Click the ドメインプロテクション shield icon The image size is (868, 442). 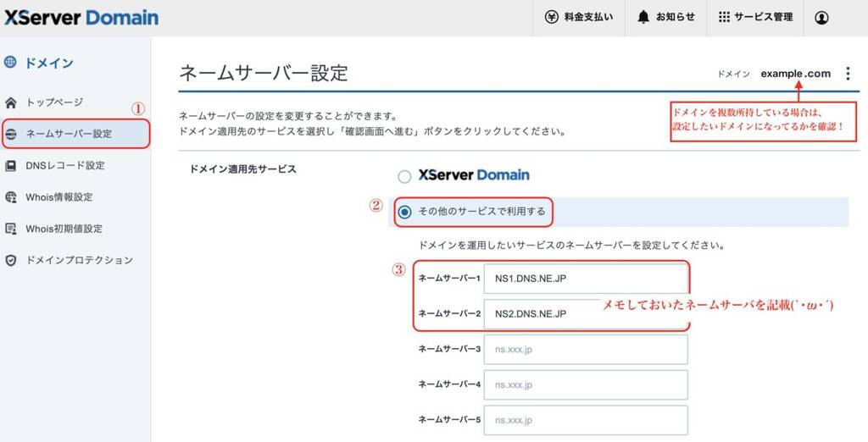[10, 261]
